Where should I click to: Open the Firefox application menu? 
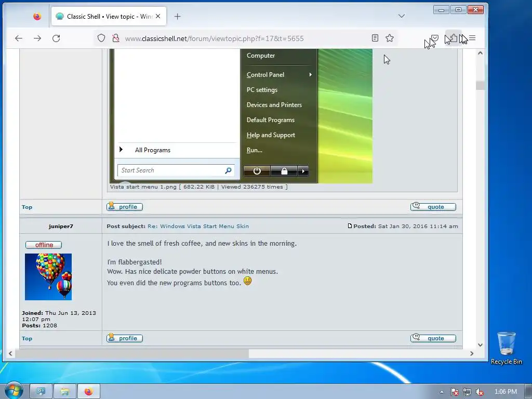point(472,38)
